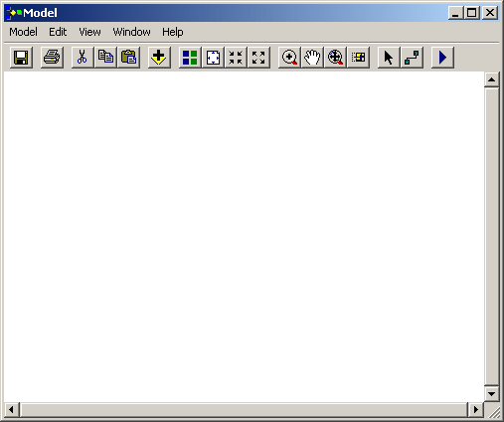
Task: Open the Window menu
Action: tap(131, 32)
